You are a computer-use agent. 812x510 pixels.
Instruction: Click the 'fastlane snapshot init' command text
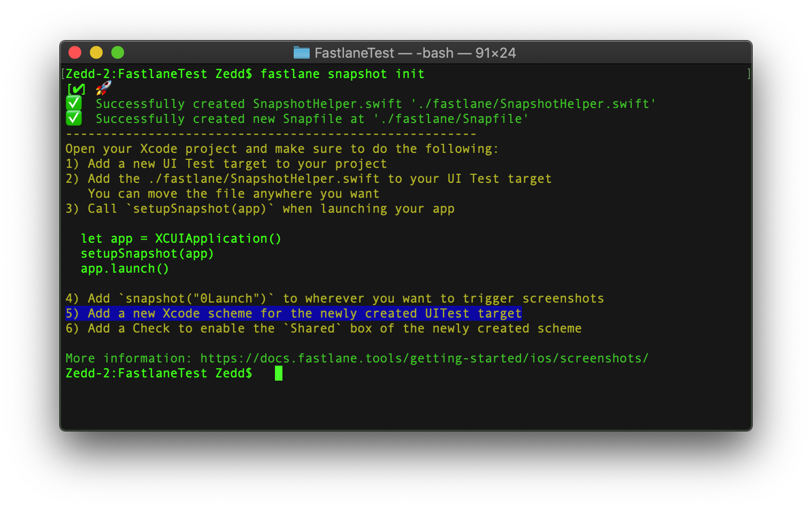coord(342,74)
